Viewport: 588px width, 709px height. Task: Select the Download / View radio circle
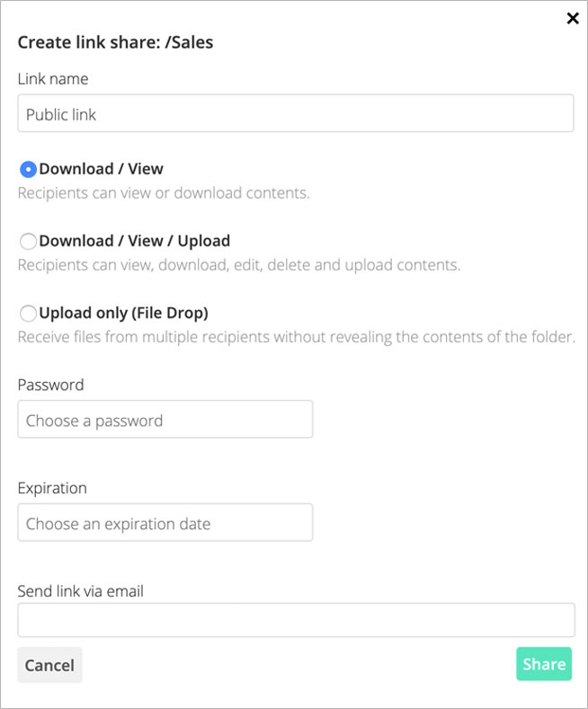(x=28, y=169)
